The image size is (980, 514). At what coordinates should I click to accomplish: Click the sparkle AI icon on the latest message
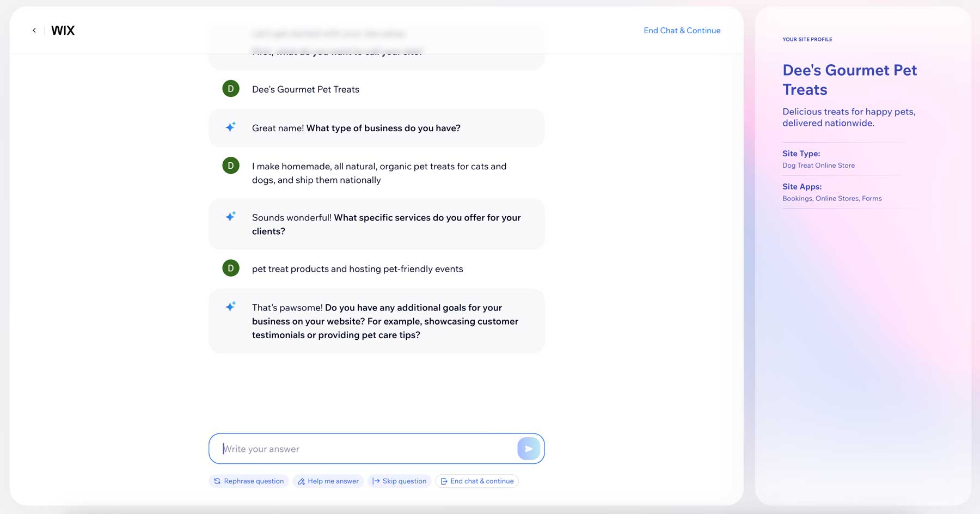230,306
